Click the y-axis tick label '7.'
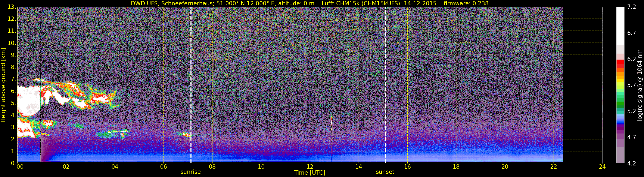 [13, 79]
